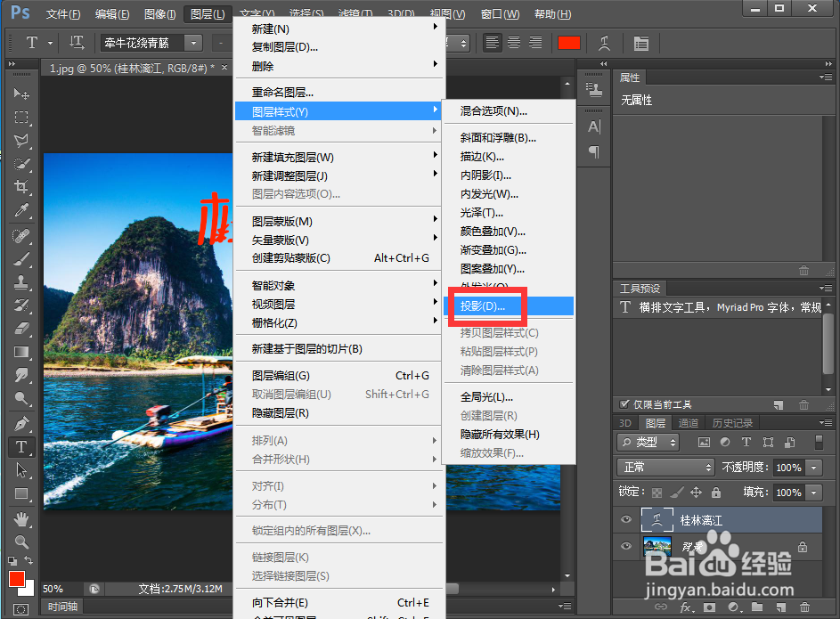Switch to the 通道 panel tab
The width and height of the screenshot is (840, 619).
pos(689,422)
